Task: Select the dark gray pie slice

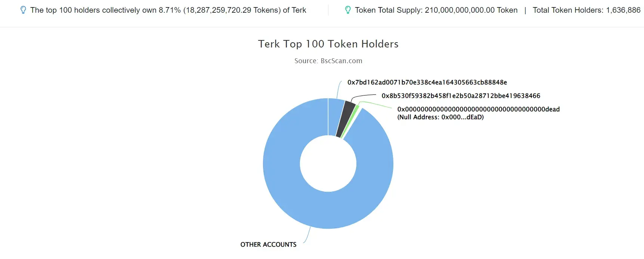Action: pyautogui.click(x=346, y=118)
